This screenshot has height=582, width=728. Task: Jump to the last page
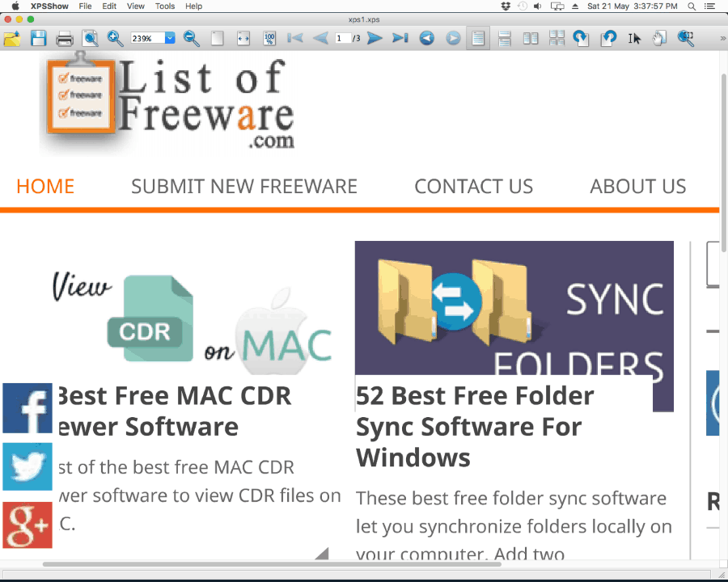click(x=400, y=38)
